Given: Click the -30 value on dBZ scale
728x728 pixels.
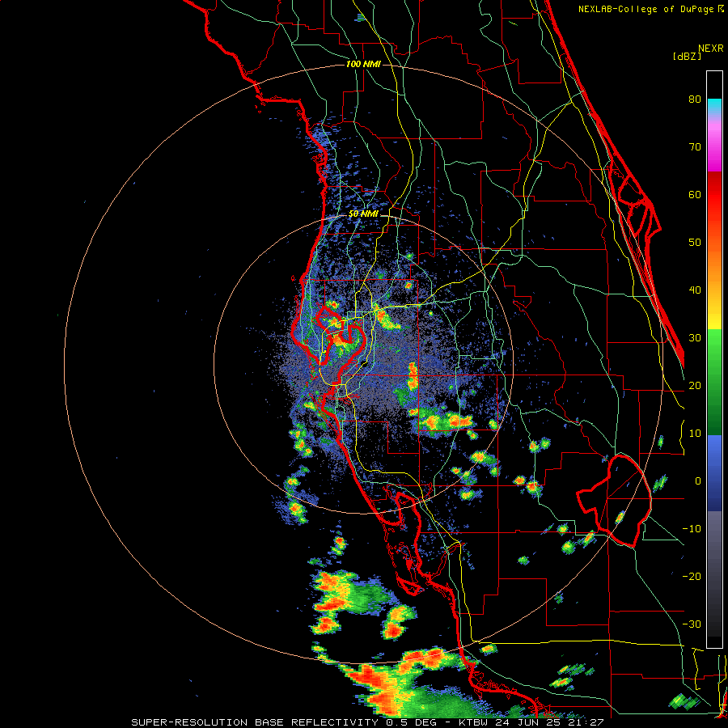Looking at the screenshot, I should [692, 624].
